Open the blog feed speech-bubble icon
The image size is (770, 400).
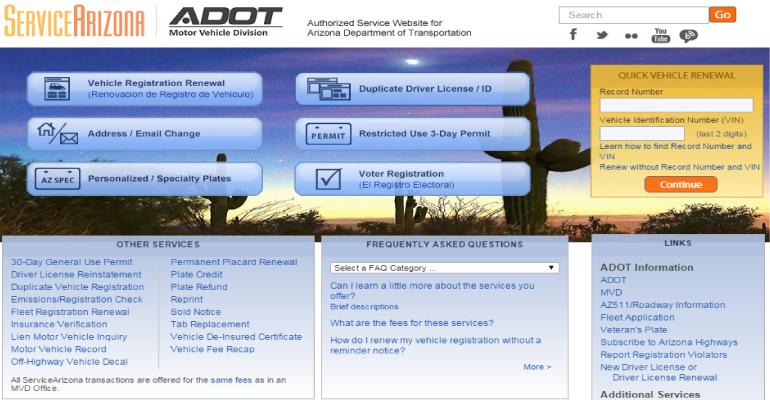[x=688, y=35]
